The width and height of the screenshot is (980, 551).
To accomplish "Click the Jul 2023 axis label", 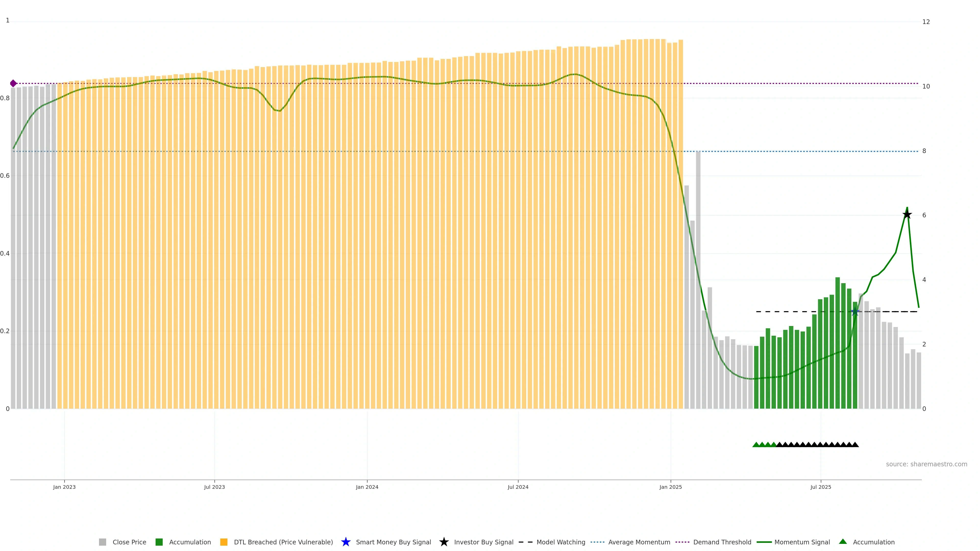I will click(214, 487).
